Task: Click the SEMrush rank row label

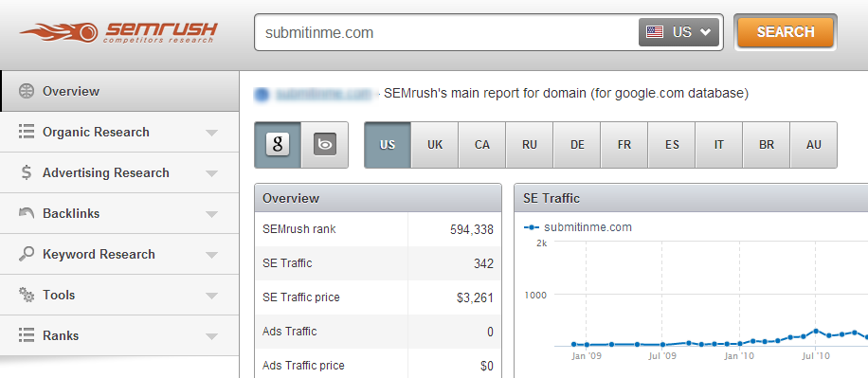Action: [298, 229]
